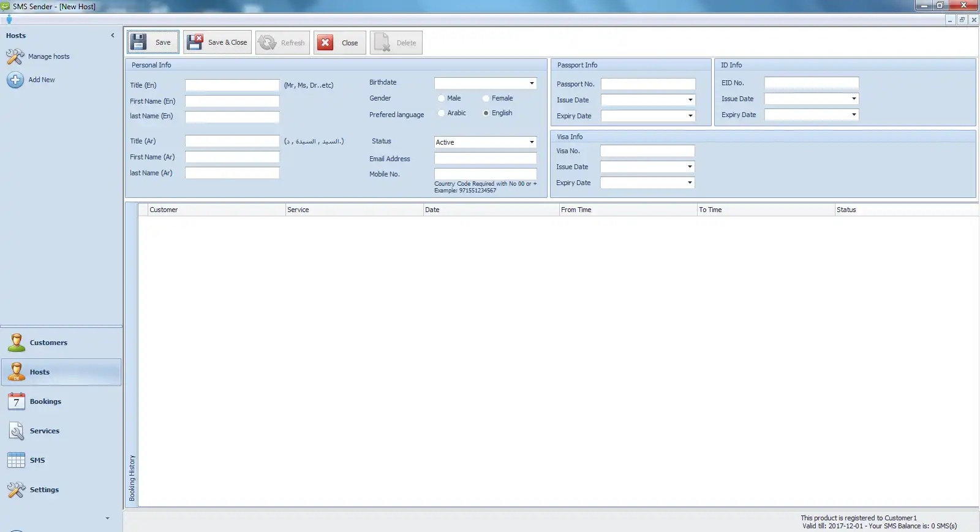The width and height of the screenshot is (980, 532).
Task: Choose Arabic as preferred language
Action: coord(441,113)
